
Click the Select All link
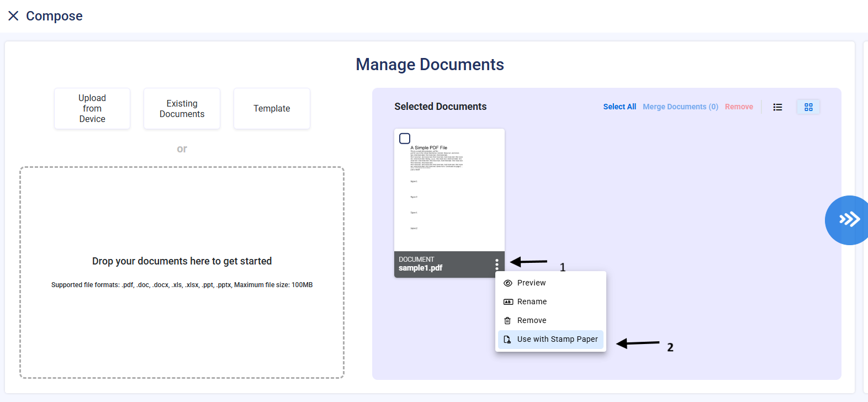point(619,107)
